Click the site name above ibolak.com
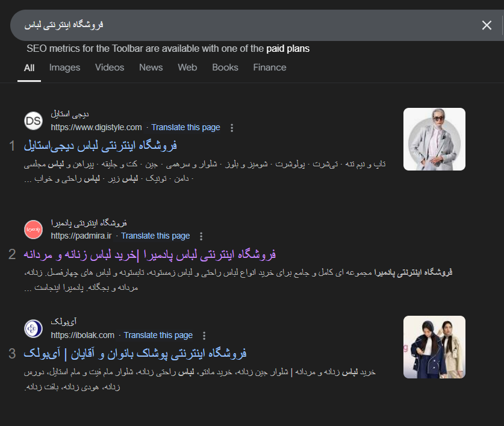The width and height of the screenshot is (504, 426). (x=64, y=321)
